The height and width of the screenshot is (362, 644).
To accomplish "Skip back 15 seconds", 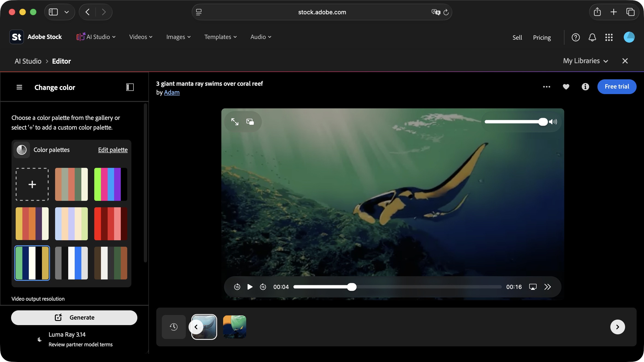I will point(237,287).
